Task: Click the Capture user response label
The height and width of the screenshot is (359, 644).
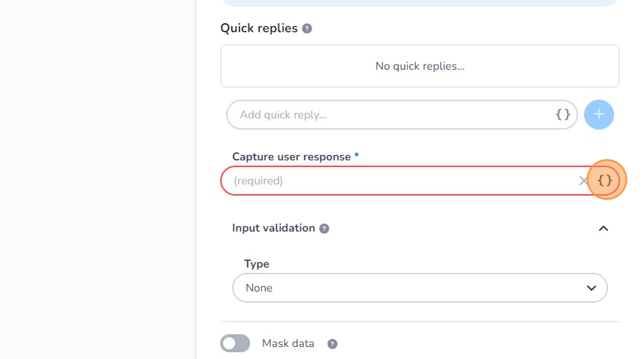Action: [291, 157]
